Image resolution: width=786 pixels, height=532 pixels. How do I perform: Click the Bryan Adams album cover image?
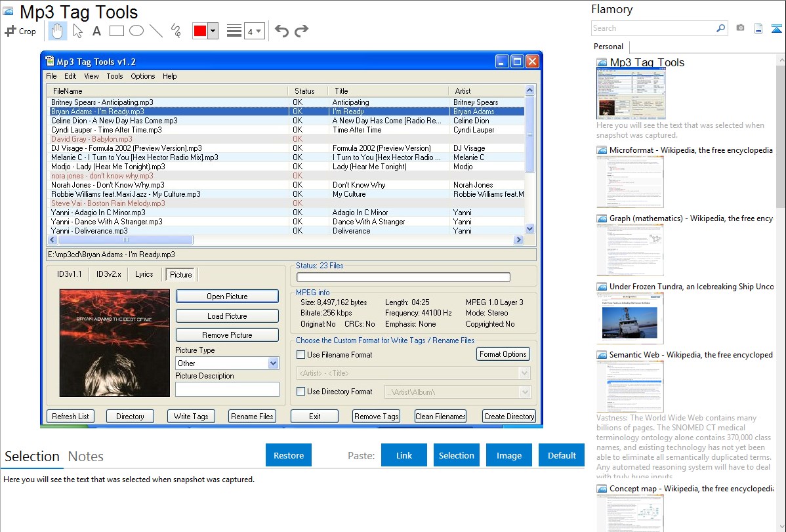(114, 343)
